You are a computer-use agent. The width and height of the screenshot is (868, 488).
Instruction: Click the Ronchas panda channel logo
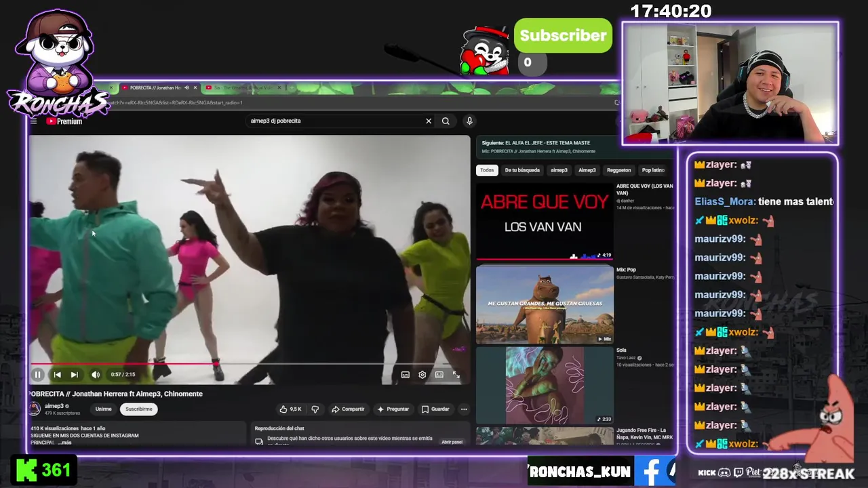coord(58,64)
